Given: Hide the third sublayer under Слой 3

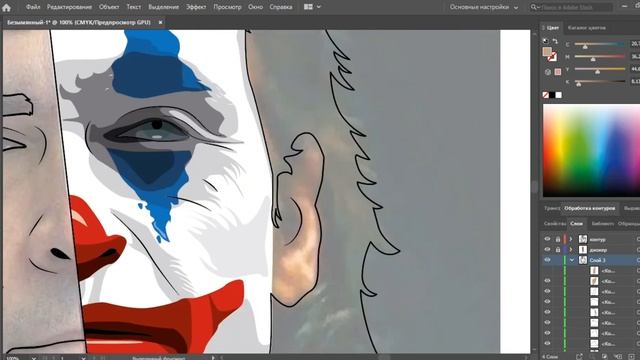Looking at the screenshot, I should pos(547,291).
